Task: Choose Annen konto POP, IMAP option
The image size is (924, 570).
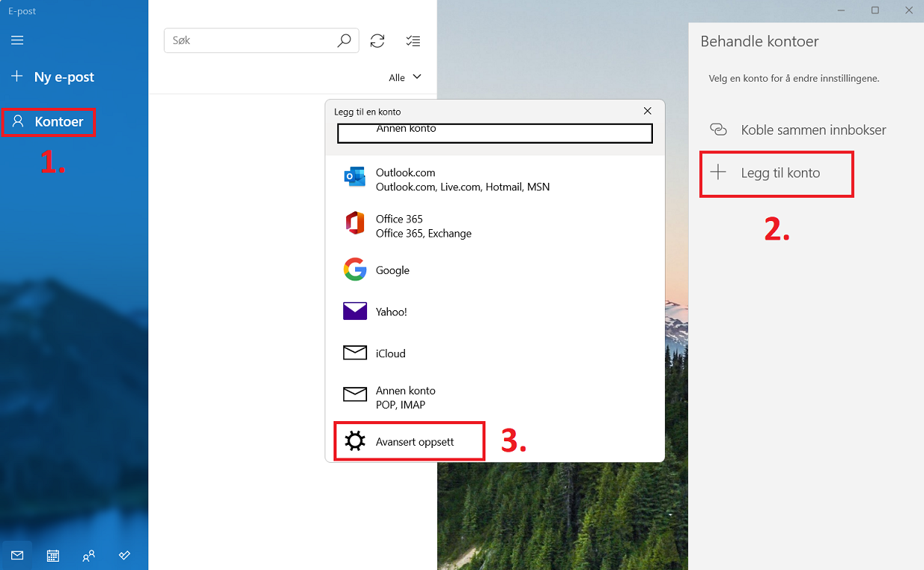Action: [x=494, y=397]
